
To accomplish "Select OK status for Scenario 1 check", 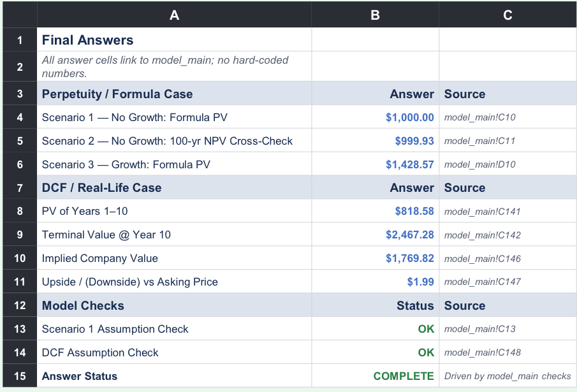I will click(x=375, y=329).
